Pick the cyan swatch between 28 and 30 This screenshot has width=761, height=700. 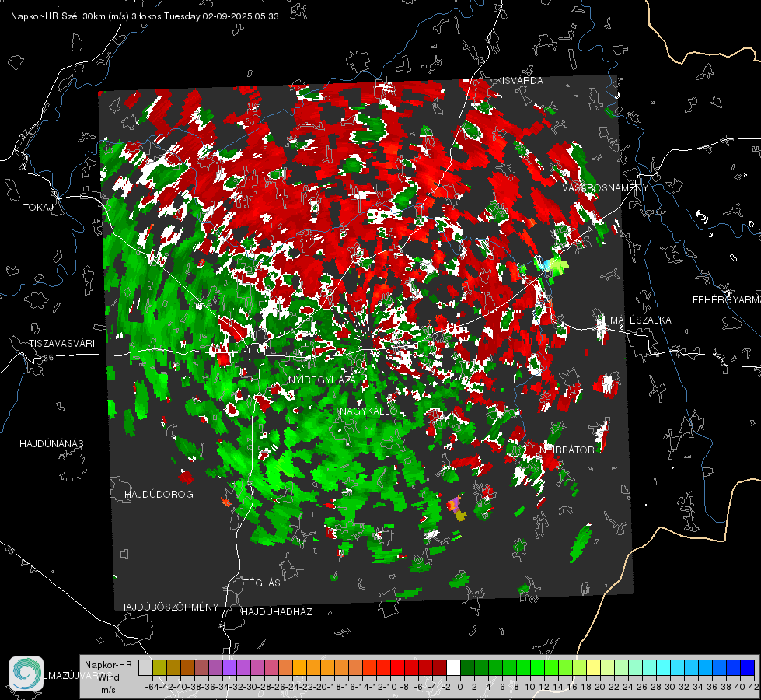[x=663, y=667]
